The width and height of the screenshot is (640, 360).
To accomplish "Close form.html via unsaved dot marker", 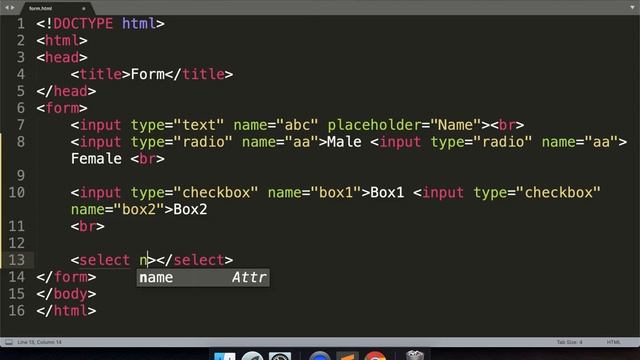I will pos(84,9).
